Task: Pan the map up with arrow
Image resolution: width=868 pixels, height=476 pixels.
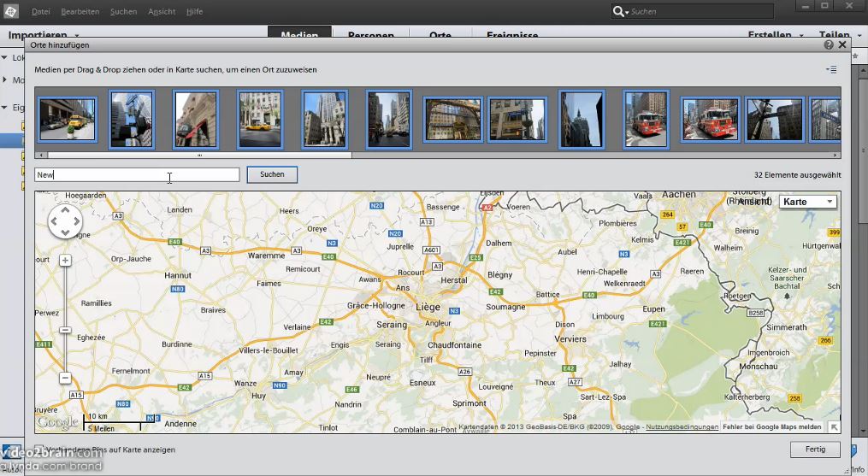Action: (x=65, y=211)
